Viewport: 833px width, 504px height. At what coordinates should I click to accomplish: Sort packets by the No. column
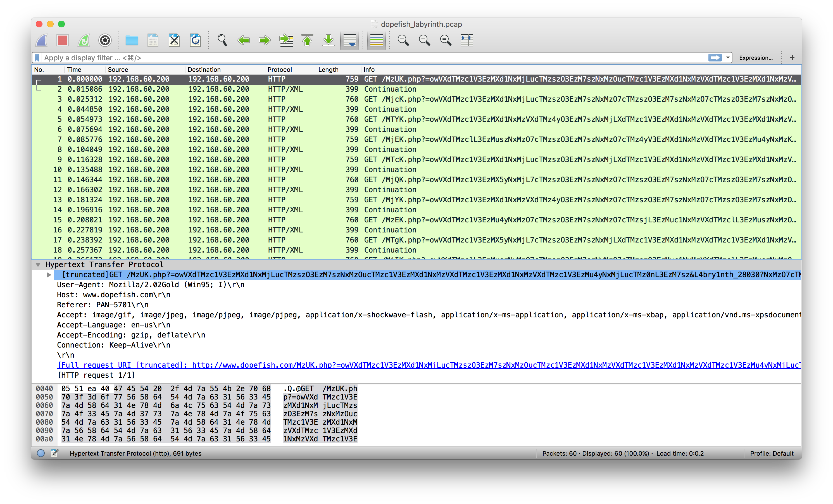[48, 70]
